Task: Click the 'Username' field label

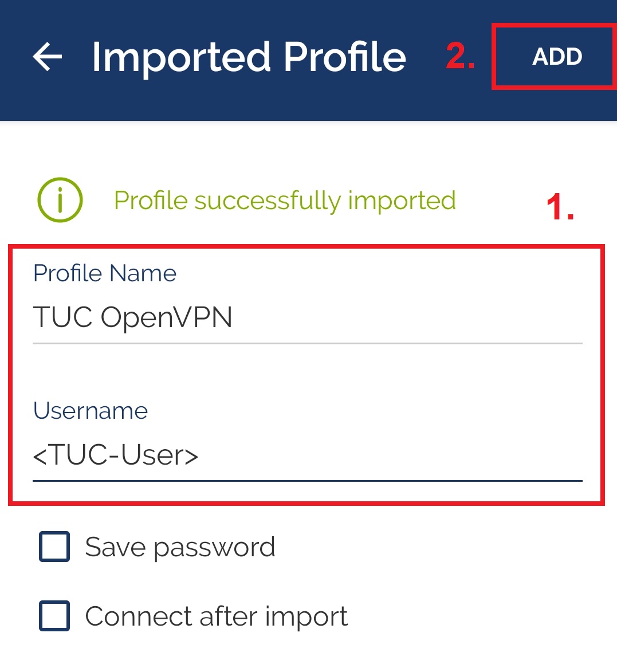Action: 91,411
